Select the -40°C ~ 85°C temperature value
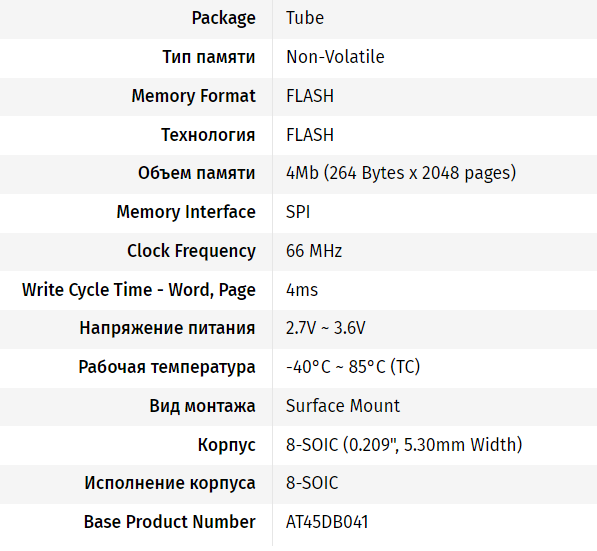The height and width of the screenshot is (551, 597). [353, 367]
